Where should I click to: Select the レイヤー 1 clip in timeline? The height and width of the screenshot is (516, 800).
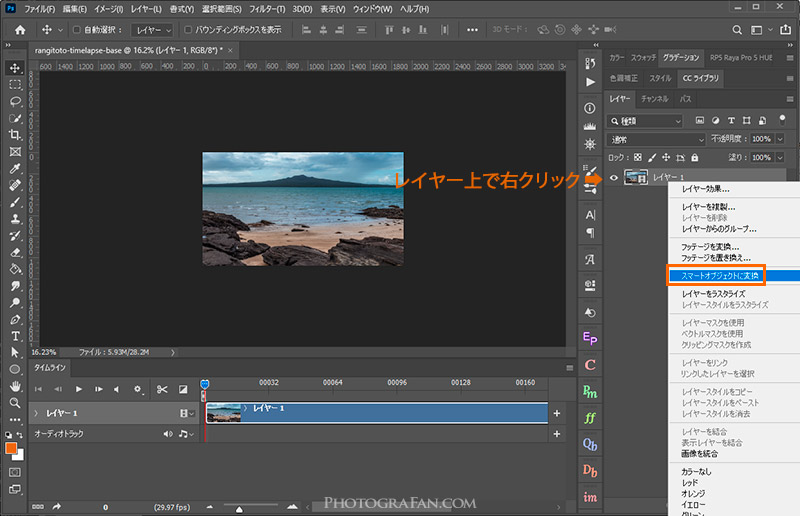[377, 413]
